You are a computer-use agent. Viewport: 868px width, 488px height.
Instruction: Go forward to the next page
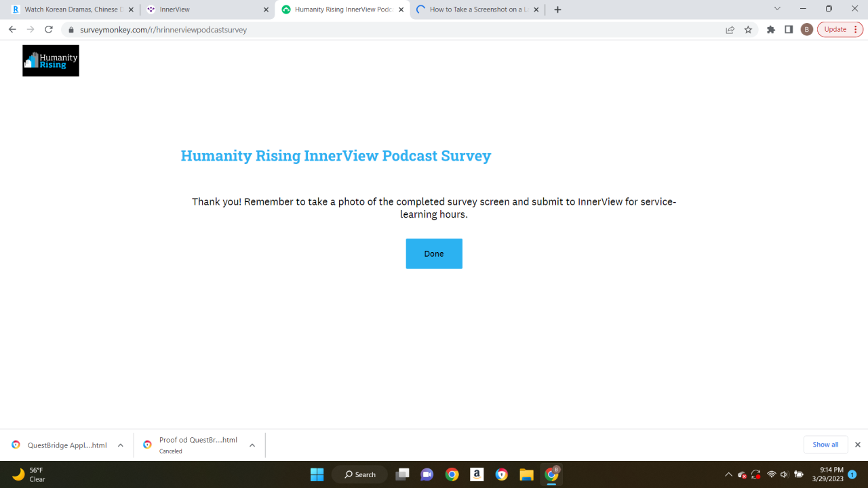[x=30, y=29]
